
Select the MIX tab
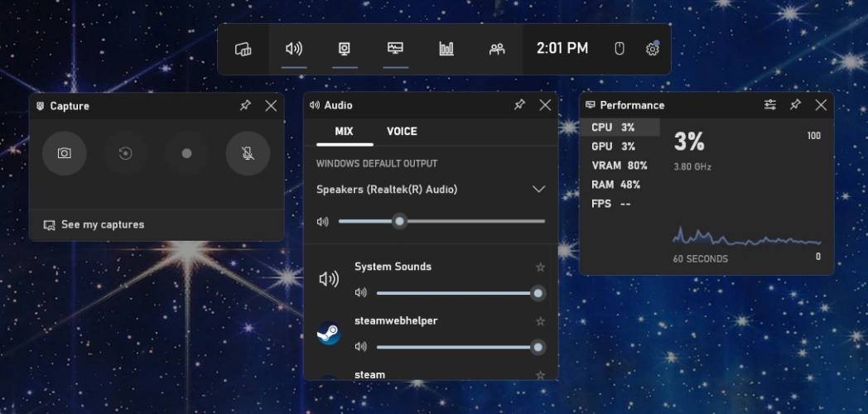[344, 132]
